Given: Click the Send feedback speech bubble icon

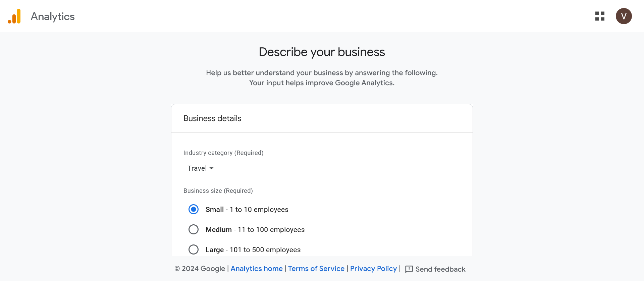Looking at the screenshot, I should (409, 269).
